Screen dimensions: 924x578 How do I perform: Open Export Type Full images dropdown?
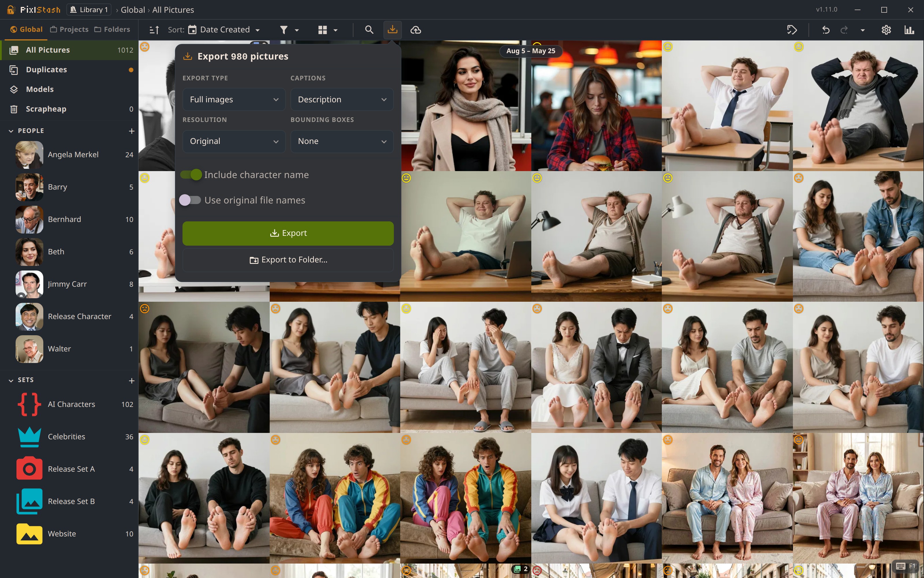[x=234, y=99]
